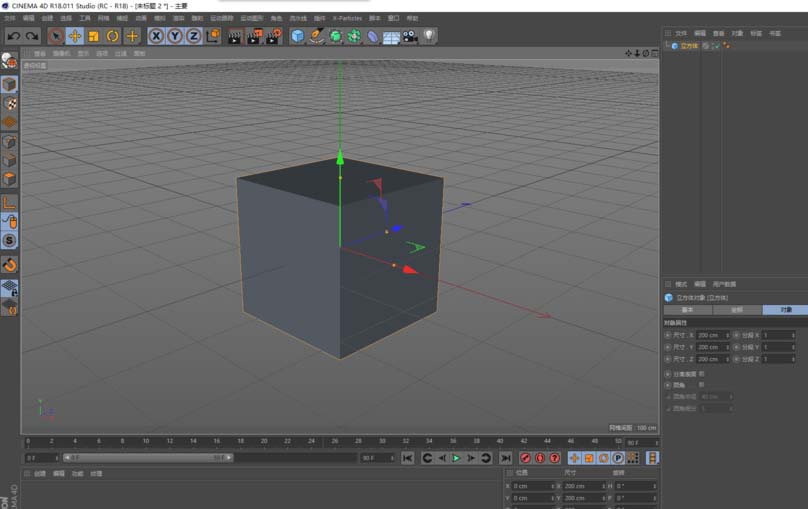
Task: Click the red Record Active Objects button
Action: tap(524, 458)
